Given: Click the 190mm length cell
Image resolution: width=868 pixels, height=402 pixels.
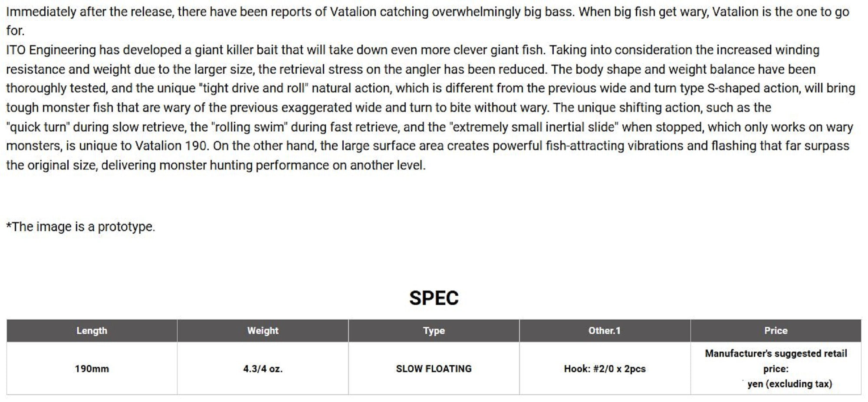Looking at the screenshot, I should 92,369.
